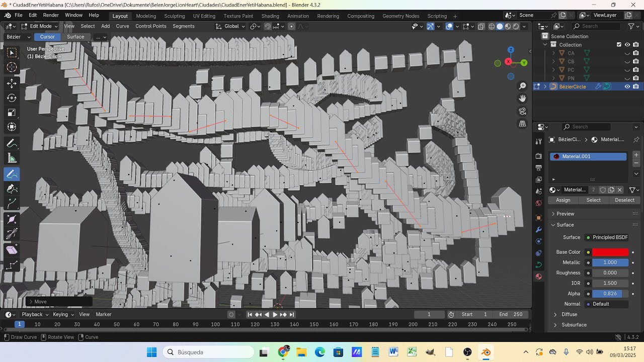Click the animation play button
Viewport: 644px width, 362px height.
275,314
